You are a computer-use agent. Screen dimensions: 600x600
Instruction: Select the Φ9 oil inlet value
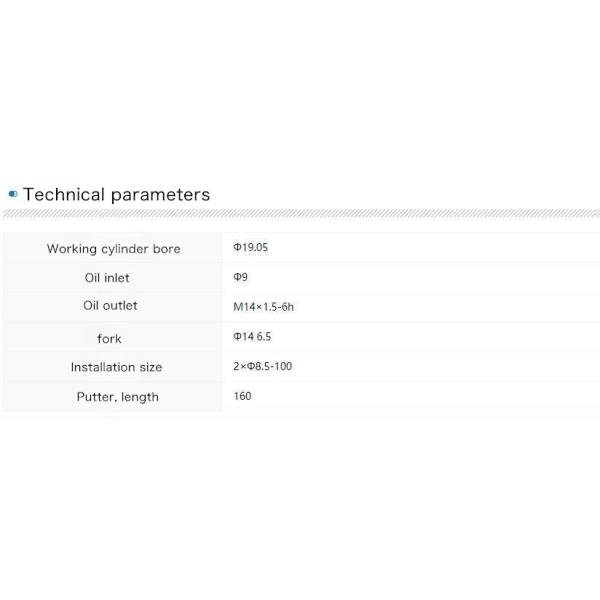[240, 277]
